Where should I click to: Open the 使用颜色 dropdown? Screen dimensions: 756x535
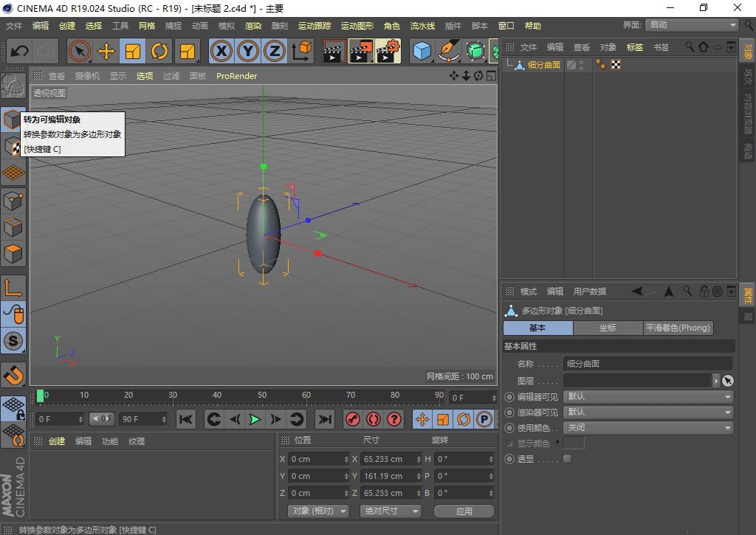[x=648, y=428]
